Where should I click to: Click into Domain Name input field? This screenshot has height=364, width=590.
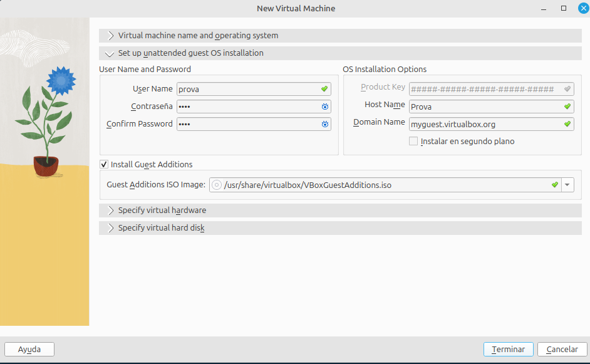(x=491, y=124)
